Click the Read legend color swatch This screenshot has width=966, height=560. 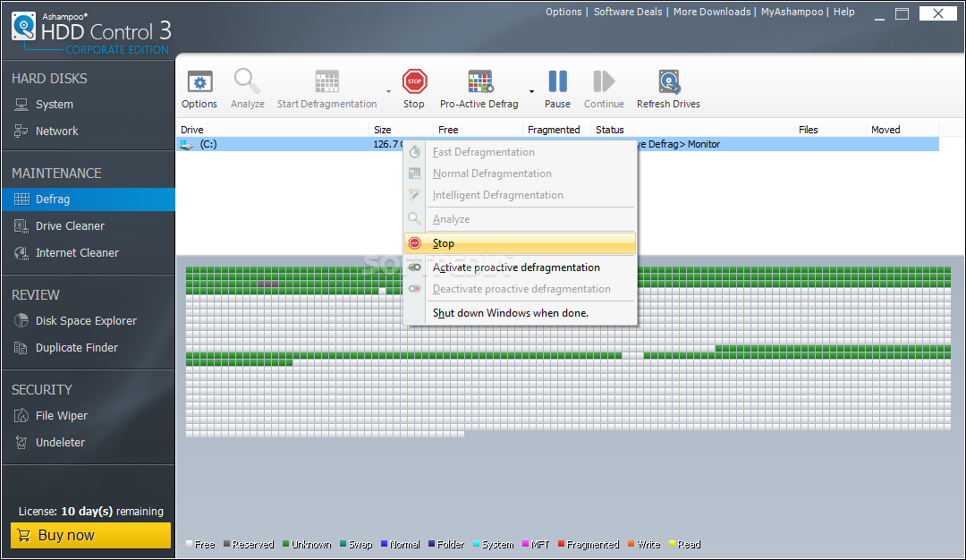(672, 544)
